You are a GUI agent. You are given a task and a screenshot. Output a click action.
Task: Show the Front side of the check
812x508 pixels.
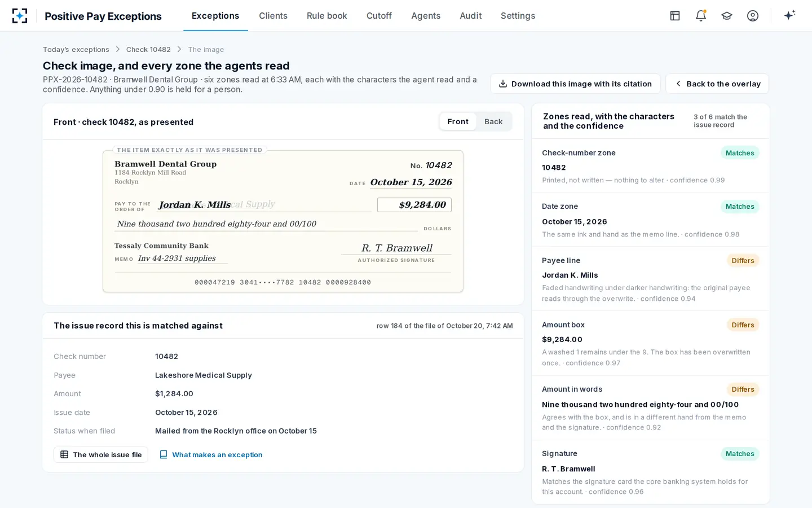[458, 121]
